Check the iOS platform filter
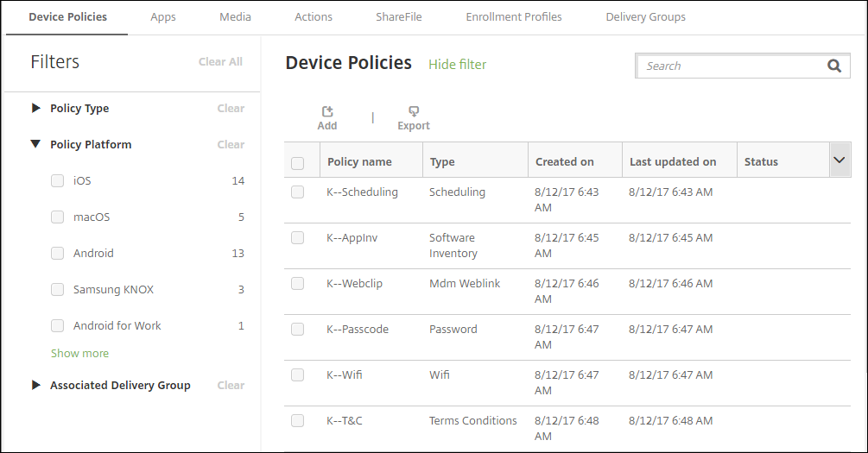The width and height of the screenshot is (868, 453). tap(58, 181)
